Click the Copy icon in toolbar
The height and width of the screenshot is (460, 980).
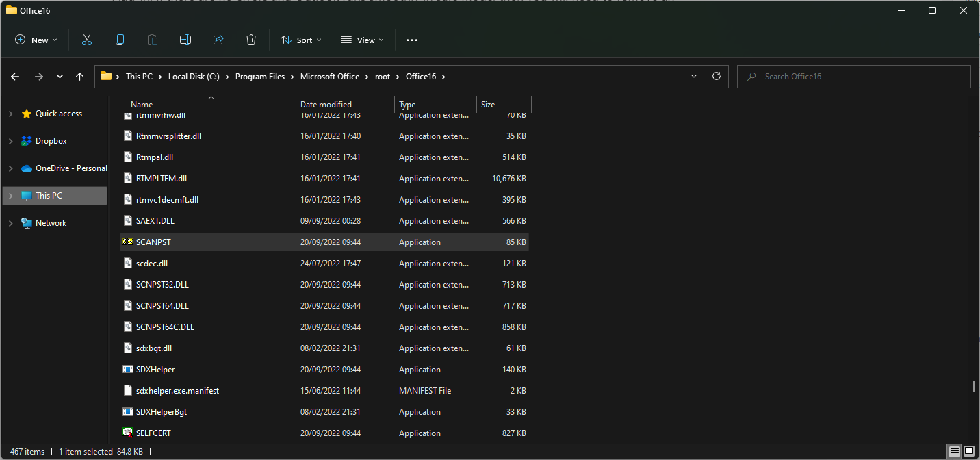tap(120, 40)
